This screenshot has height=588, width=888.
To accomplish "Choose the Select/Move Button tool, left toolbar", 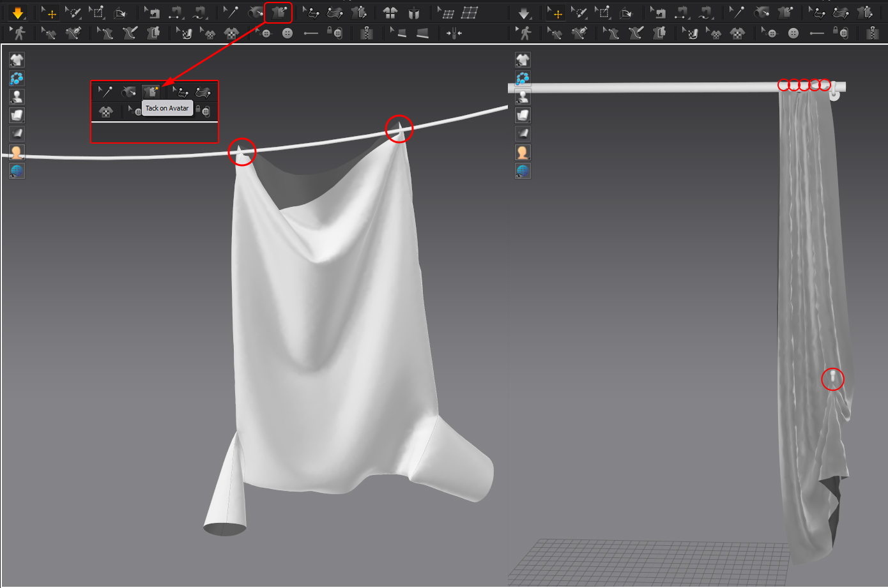I will [263, 33].
